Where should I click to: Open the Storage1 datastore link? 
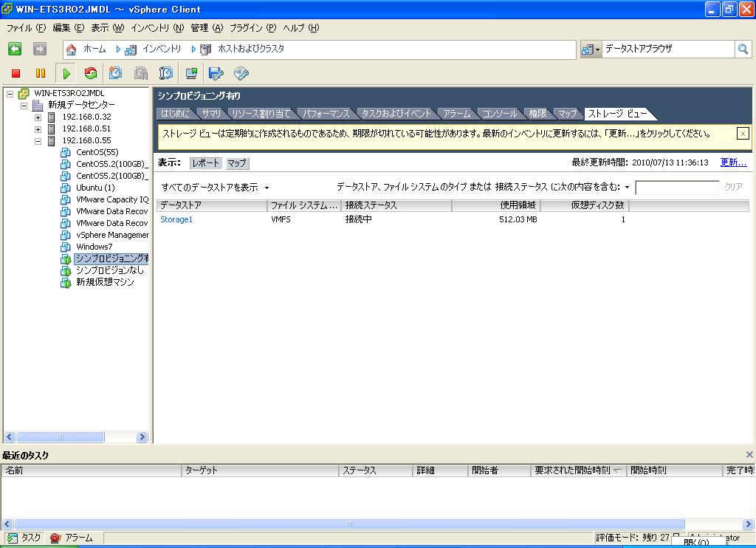pos(176,219)
